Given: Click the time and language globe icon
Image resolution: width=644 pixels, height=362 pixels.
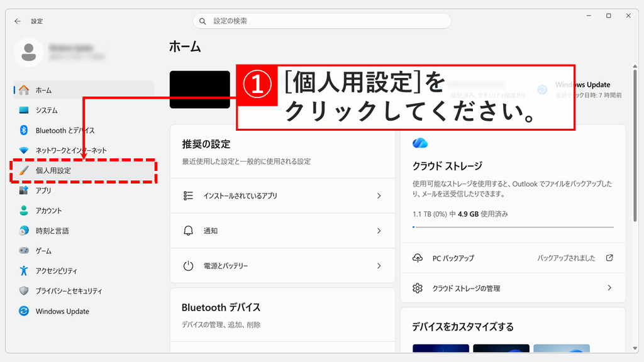Looking at the screenshot, I should click(25, 231).
